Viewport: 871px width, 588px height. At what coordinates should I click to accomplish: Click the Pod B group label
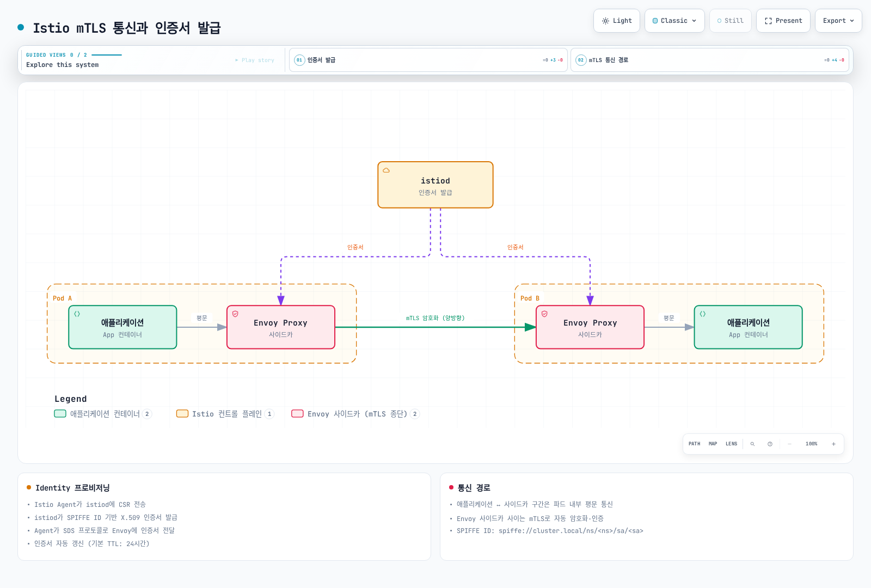click(530, 298)
